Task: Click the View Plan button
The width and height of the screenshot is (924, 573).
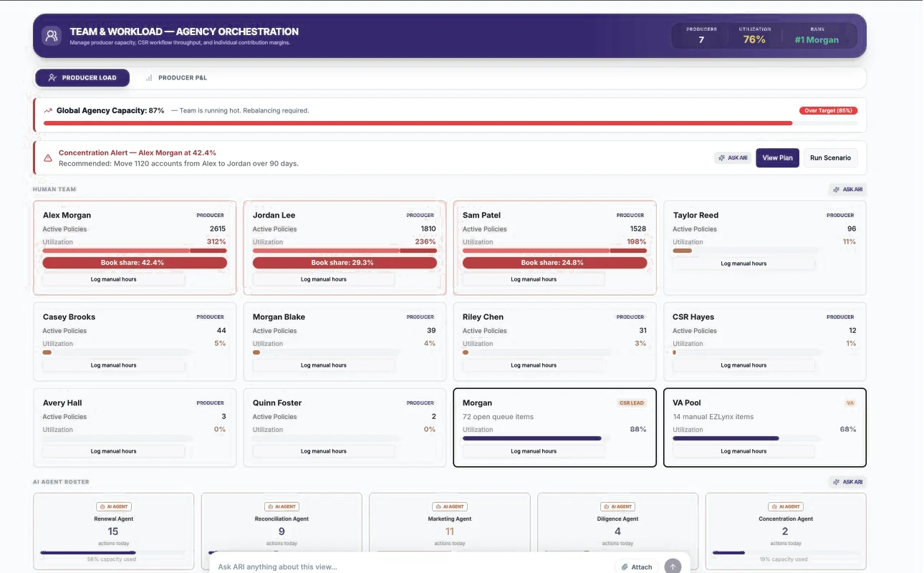Action: point(777,158)
